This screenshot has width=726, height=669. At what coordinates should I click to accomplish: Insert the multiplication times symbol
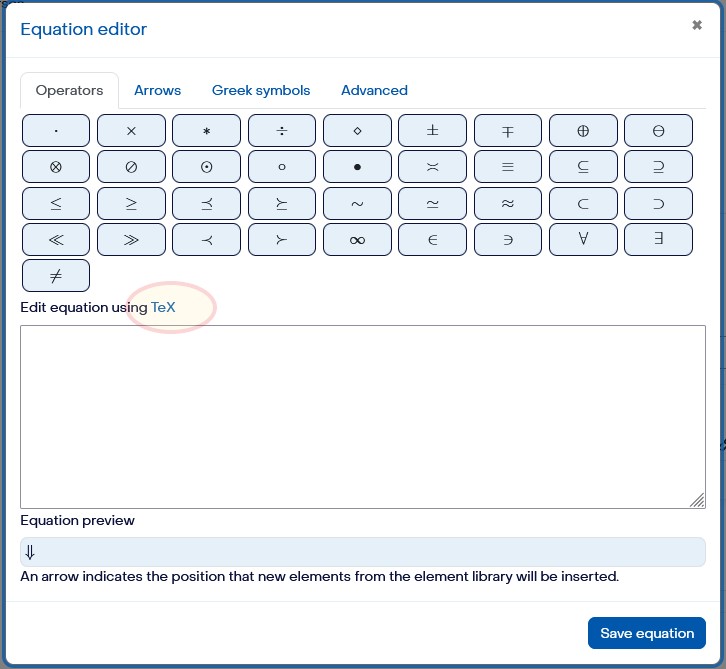pyautogui.click(x=131, y=131)
